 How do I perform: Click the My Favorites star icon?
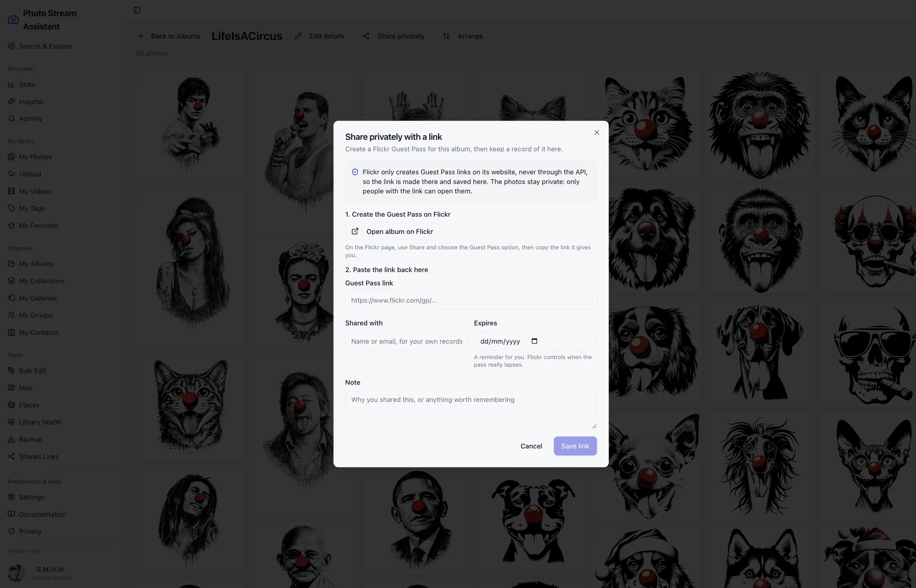tap(12, 225)
